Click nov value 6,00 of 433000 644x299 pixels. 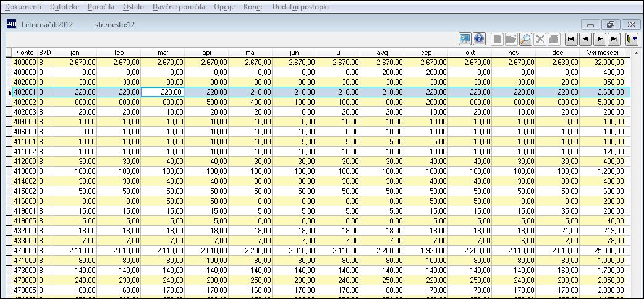[514, 240]
